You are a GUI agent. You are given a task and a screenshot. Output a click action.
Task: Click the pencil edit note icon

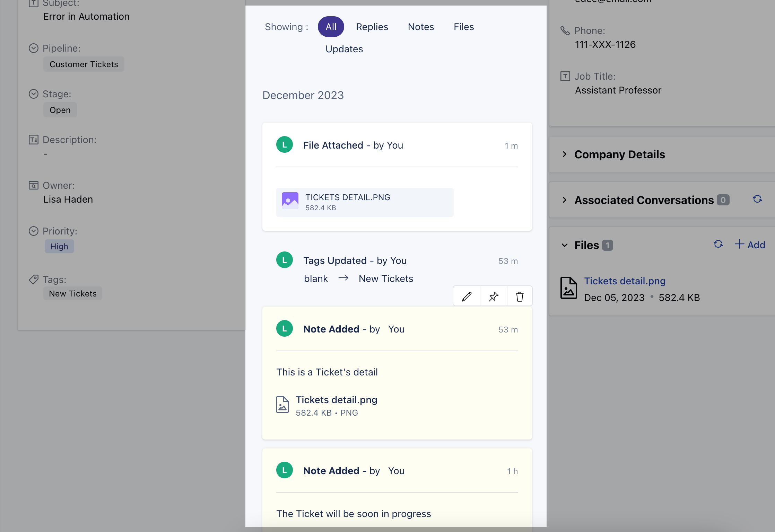tap(467, 296)
